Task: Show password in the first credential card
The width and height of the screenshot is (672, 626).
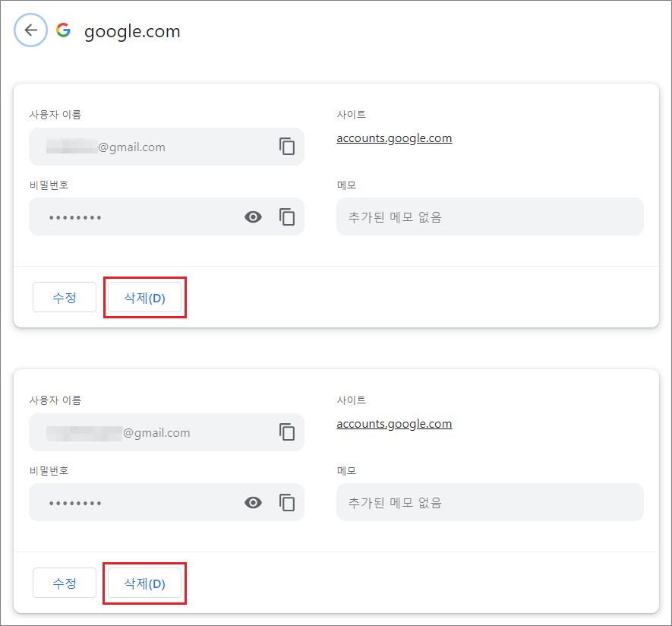Action: tap(253, 217)
